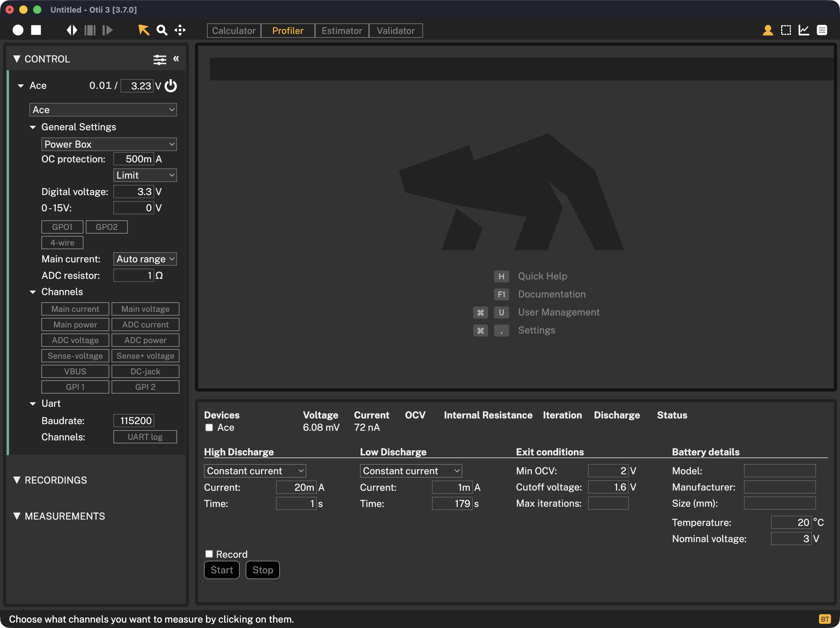
Task: Enable the Ace device checkbox
Action: tap(209, 427)
